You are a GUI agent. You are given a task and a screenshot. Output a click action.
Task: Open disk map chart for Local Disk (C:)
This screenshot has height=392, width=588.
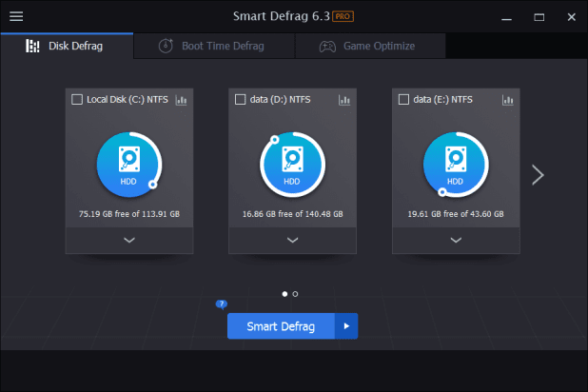(x=181, y=100)
